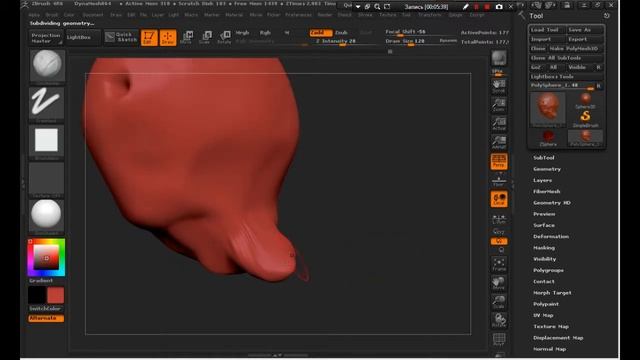Expand the Geometry section
This screenshot has width=640, height=360.
547,169
